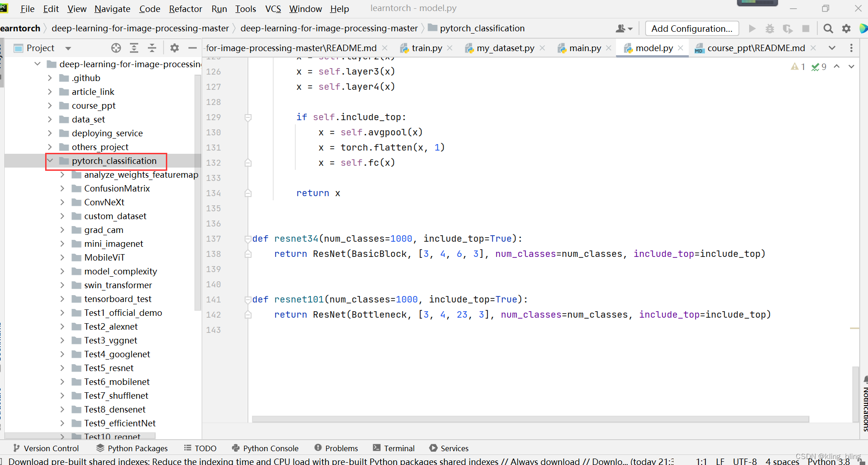Toggle fold marker on line 137 resnet34 def

248,239
